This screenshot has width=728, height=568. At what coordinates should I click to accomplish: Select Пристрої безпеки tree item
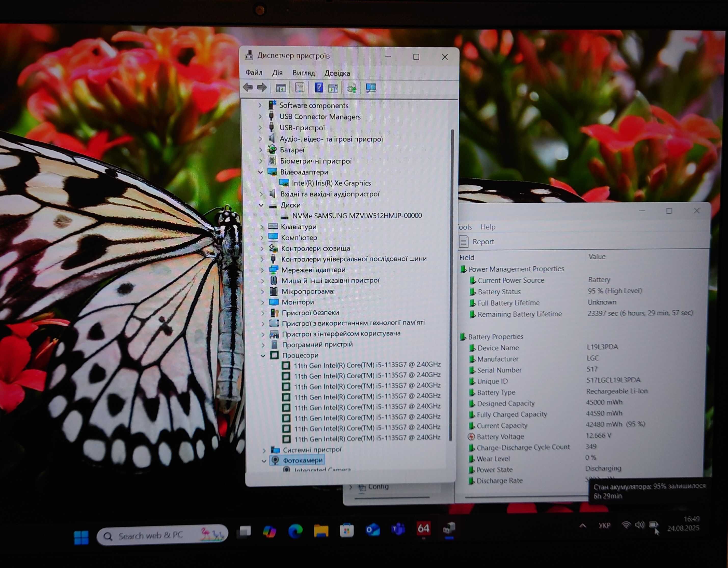pos(310,312)
